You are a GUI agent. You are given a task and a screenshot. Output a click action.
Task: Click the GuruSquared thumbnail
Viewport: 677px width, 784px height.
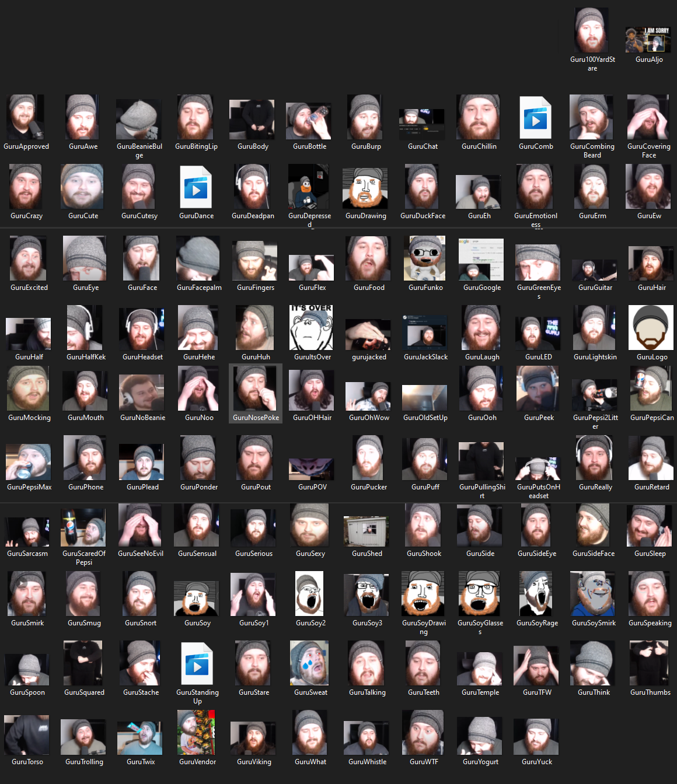(83, 663)
